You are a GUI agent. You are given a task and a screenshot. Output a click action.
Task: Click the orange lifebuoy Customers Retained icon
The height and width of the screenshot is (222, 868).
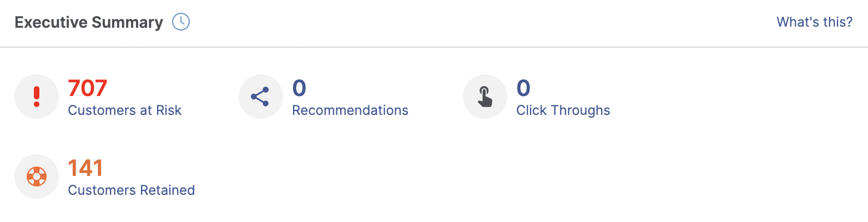click(37, 176)
